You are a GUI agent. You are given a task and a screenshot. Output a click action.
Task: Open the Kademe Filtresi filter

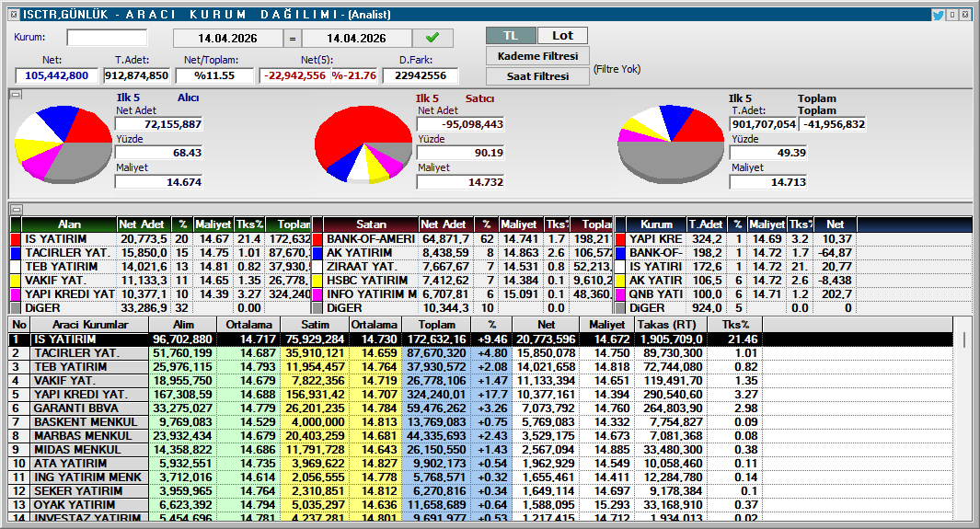coord(537,56)
